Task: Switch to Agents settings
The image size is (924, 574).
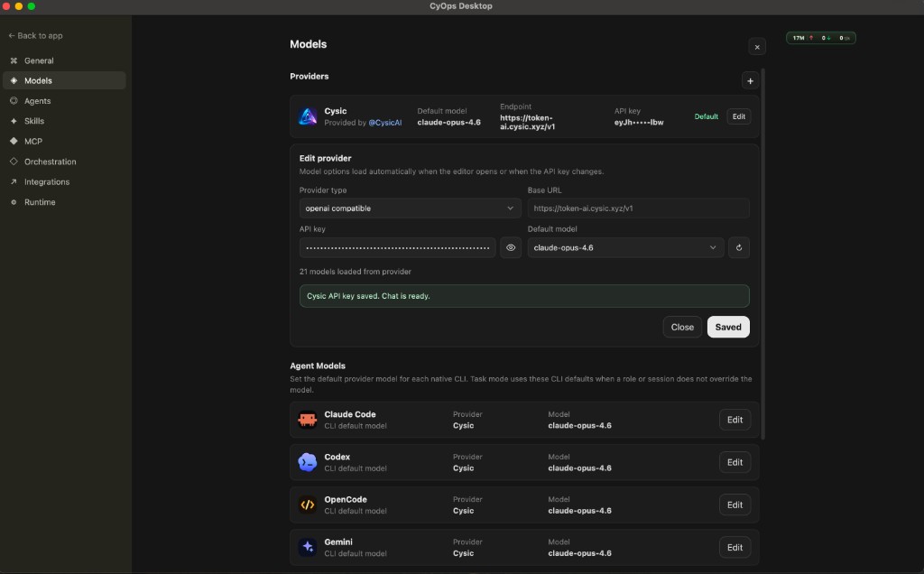Action: coord(64,101)
